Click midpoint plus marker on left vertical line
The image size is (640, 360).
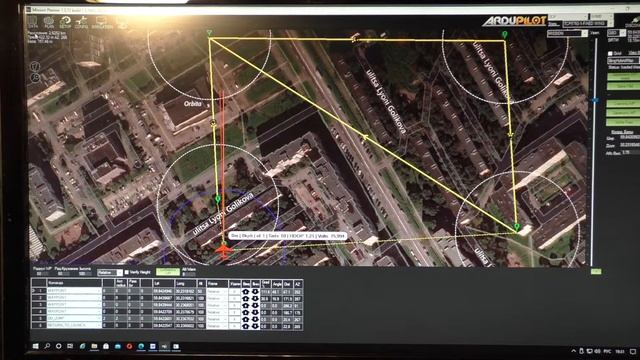(x=213, y=122)
